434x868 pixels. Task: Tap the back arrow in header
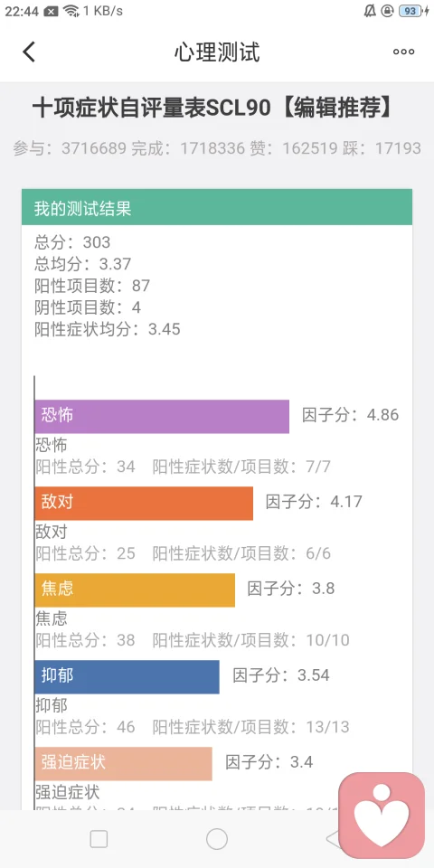(29, 52)
